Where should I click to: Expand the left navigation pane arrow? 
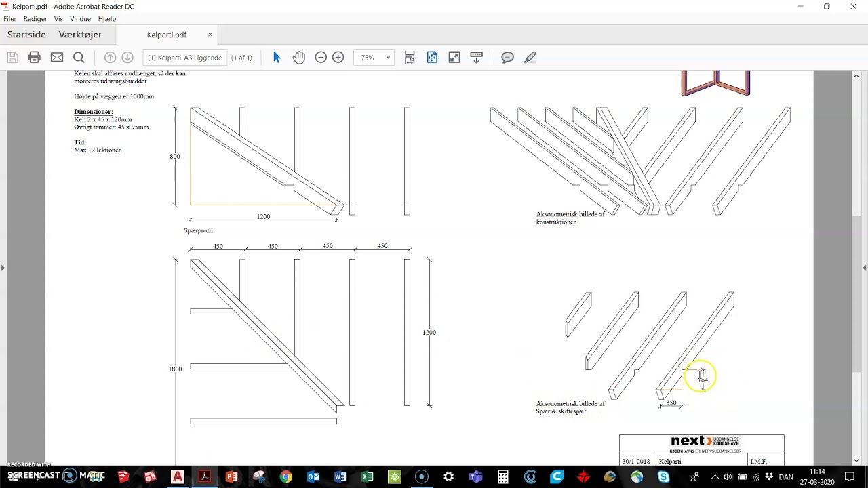3,268
